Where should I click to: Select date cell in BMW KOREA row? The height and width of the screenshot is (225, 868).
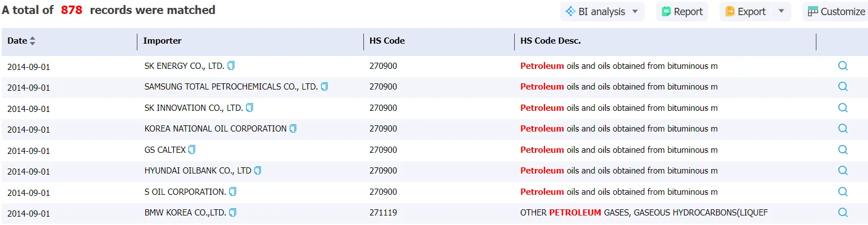tap(29, 214)
